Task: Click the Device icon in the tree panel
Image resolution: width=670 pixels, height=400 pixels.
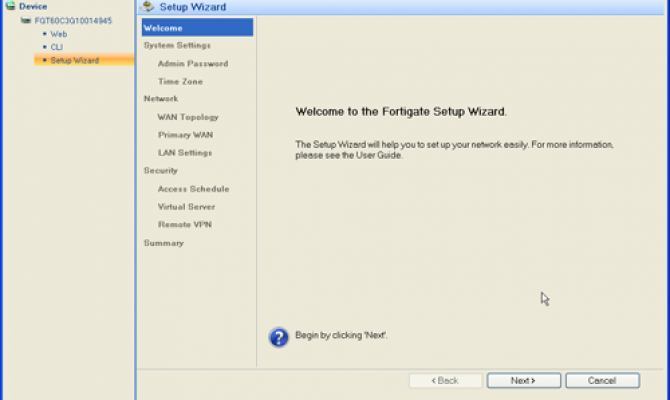Action: tap(10, 6)
